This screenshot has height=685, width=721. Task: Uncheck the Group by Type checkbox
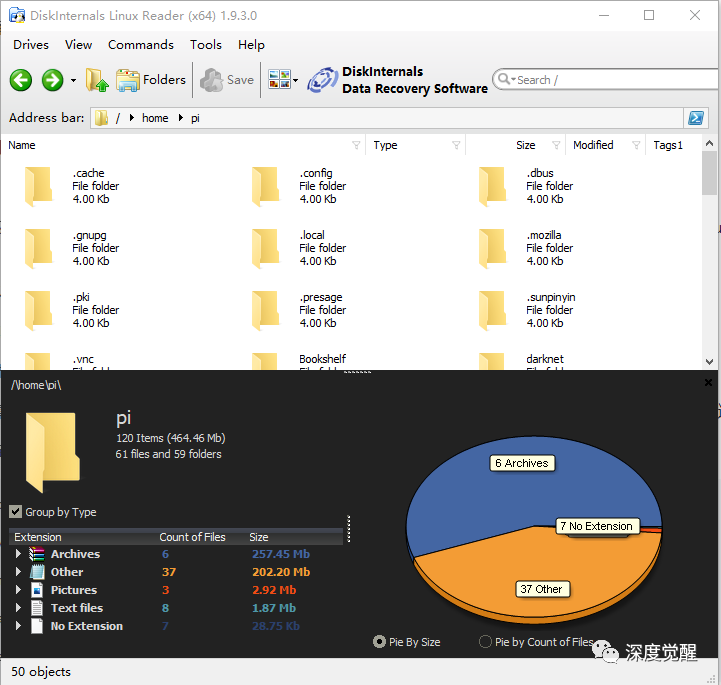pos(15,512)
